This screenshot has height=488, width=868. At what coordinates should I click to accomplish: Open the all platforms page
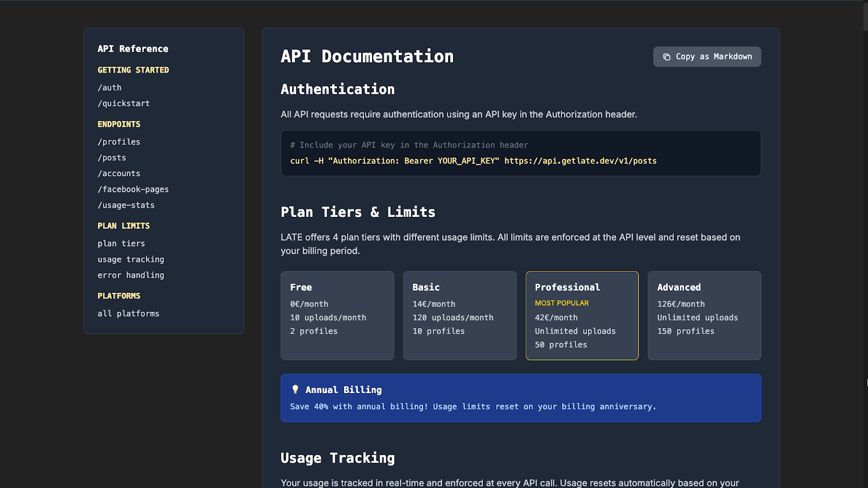pyautogui.click(x=129, y=313)
